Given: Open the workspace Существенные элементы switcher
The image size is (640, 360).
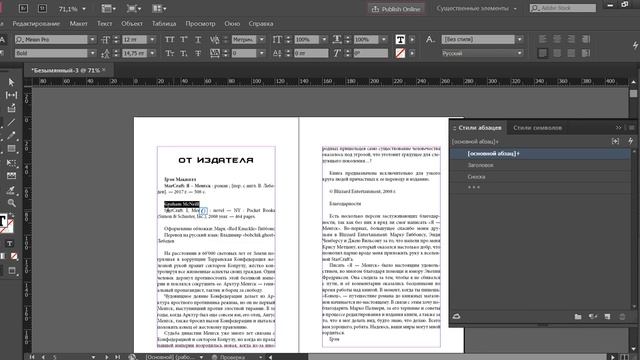Looking at the screenshot, I should tap(476, 8).
